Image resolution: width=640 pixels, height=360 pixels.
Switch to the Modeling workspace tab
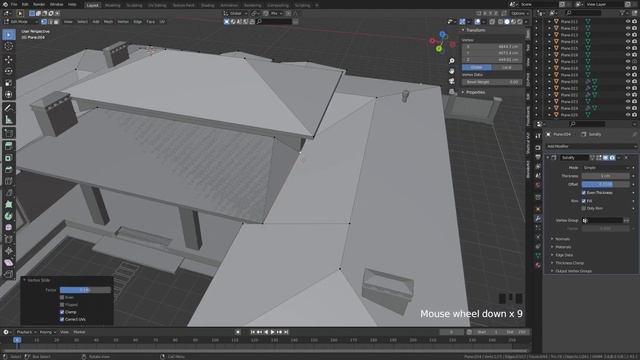[113, 5]
